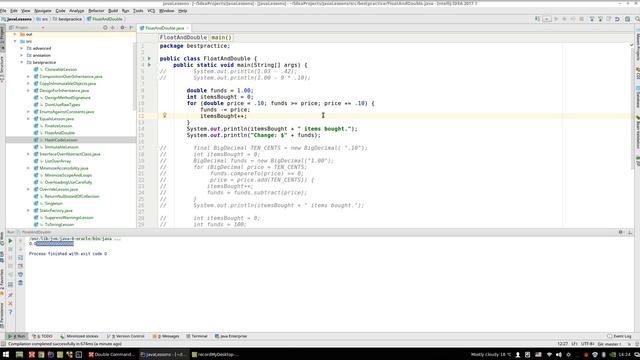The width and height of the screenshot is (640, 360).
Task: Click the help question mark icon in Run panel
Action: point(10,312)
